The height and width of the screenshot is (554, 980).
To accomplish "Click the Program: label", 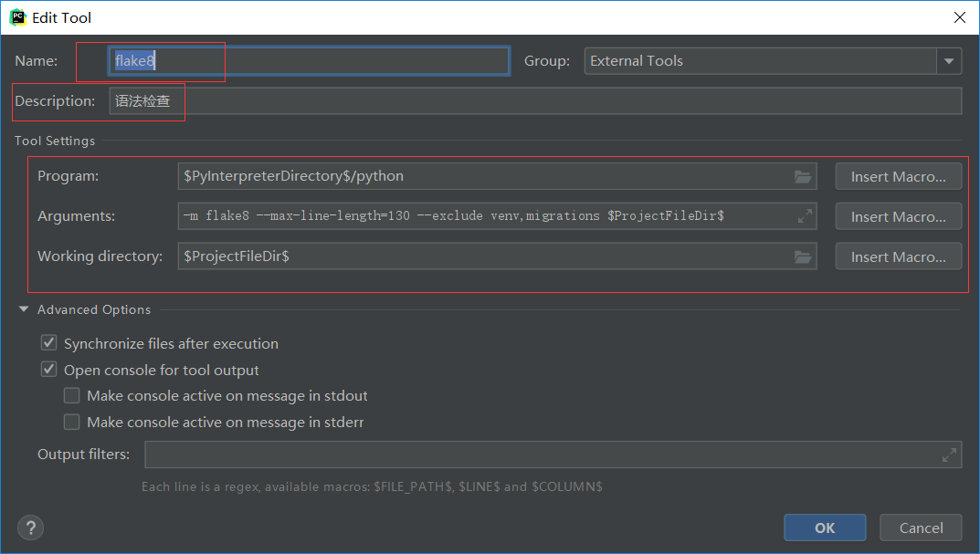I will [x=68, y=176].
